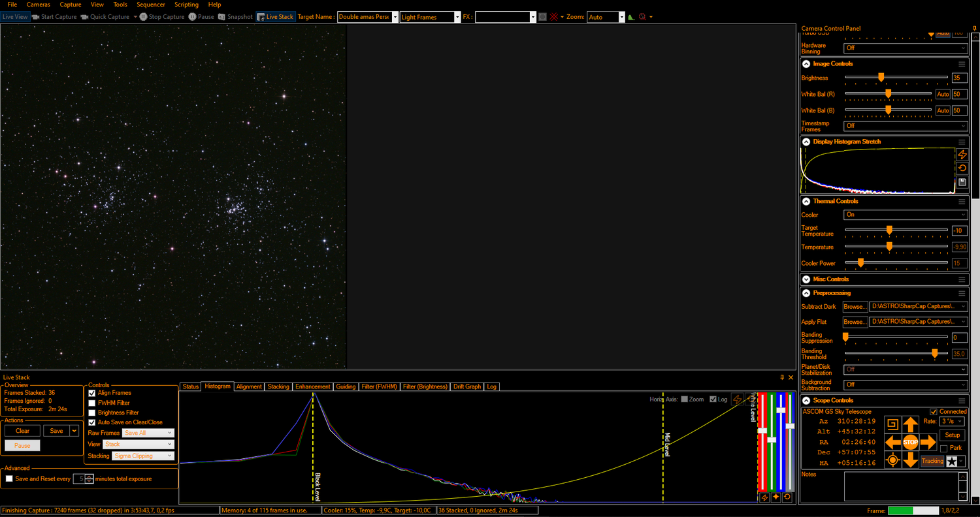Enable the FWHM Filter checkbox
Screen dimensions: 980x517
pyautogui.click(x=92, y=403)
